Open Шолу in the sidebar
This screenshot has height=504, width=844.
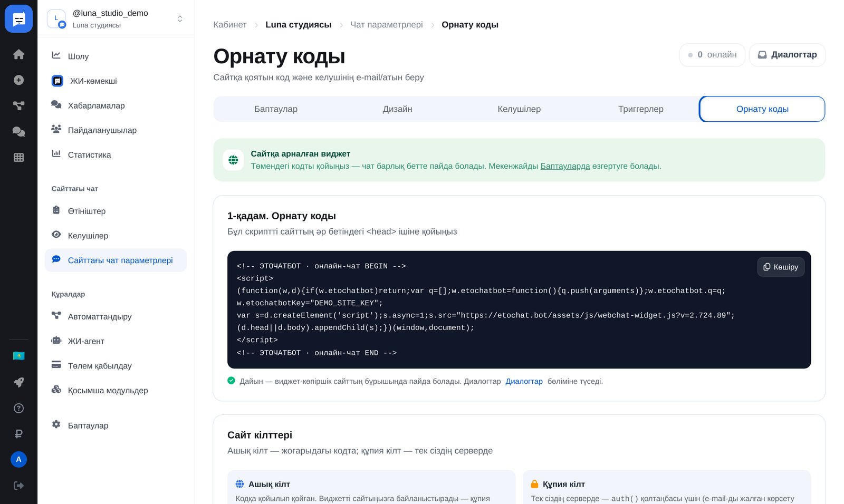(116, 56)
